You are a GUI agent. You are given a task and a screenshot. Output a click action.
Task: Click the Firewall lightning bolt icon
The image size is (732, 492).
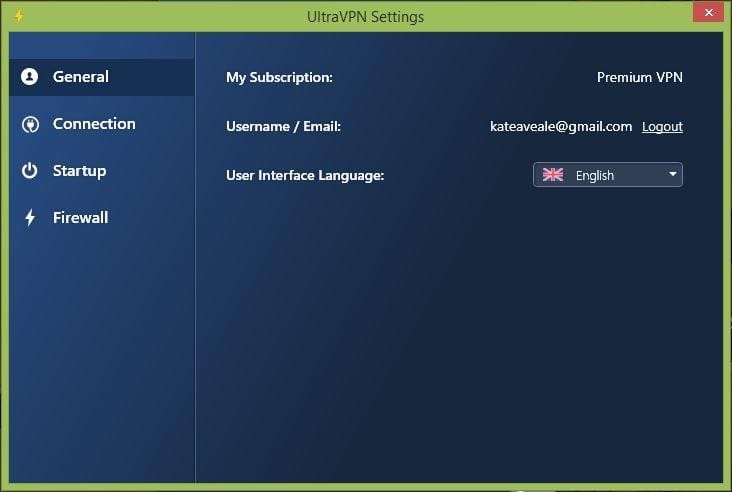[30, 218]
